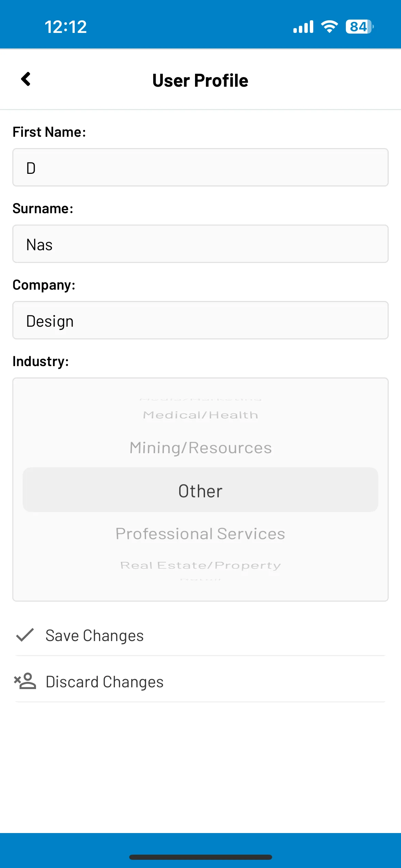Choose Real Estate/Property industry option
Viewport: 401px width, 868px height.
[200, 565]
